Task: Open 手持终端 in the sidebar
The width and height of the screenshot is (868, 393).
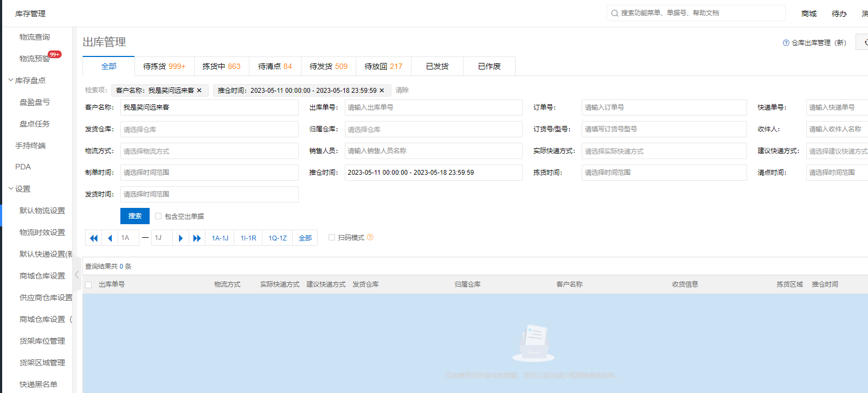Action: [x=30, y=145]
